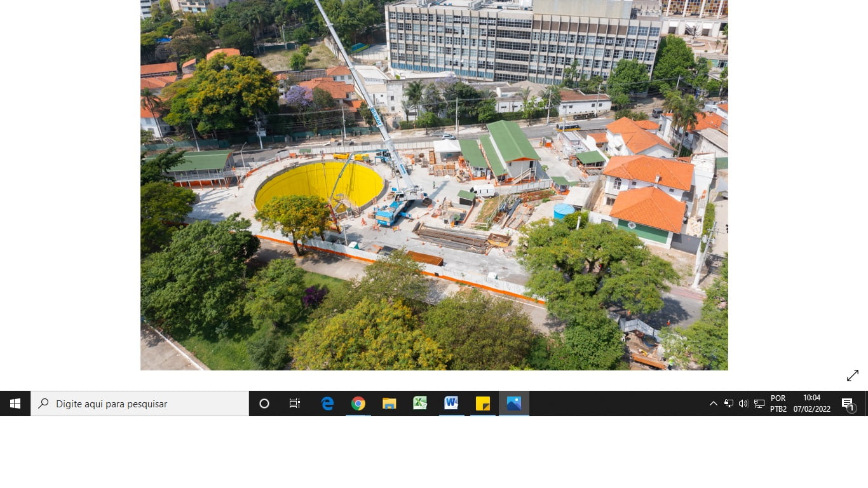Switch to the Microsoft Word window
This screenshot has height=488, width=868.
click(451, 403)
